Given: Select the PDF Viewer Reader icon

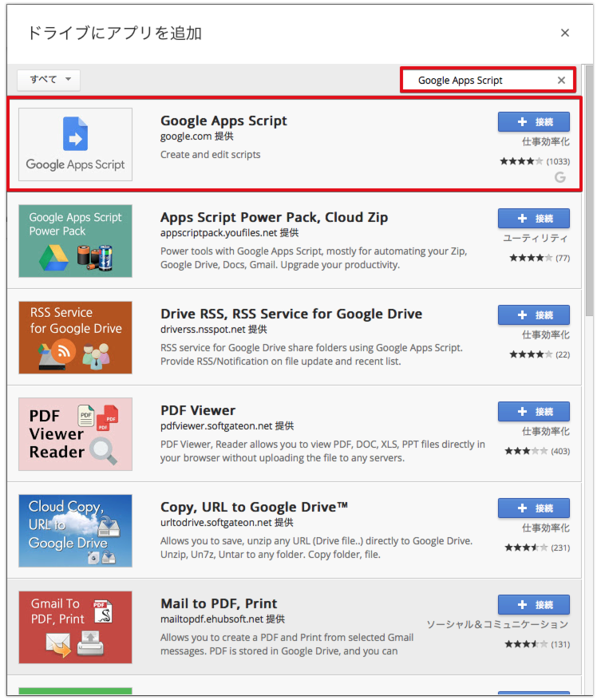Looking at the screenshot, I should [x=76, y=434].
